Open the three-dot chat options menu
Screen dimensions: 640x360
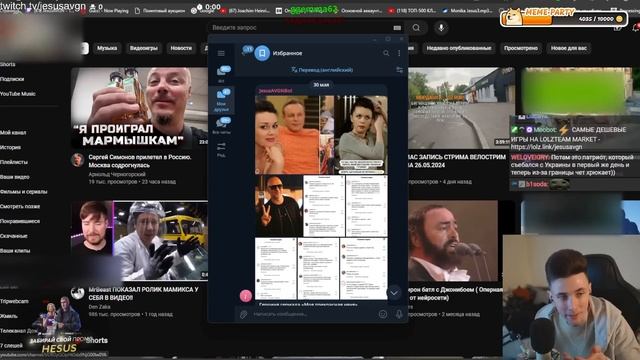pyautogui.click(x=399, y=53)
